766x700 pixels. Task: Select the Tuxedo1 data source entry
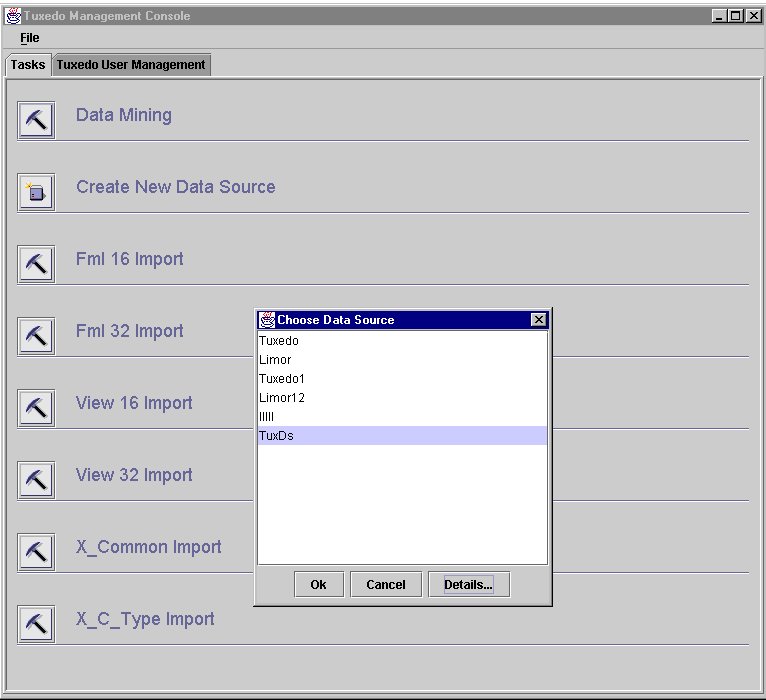(x=402, y=379)
